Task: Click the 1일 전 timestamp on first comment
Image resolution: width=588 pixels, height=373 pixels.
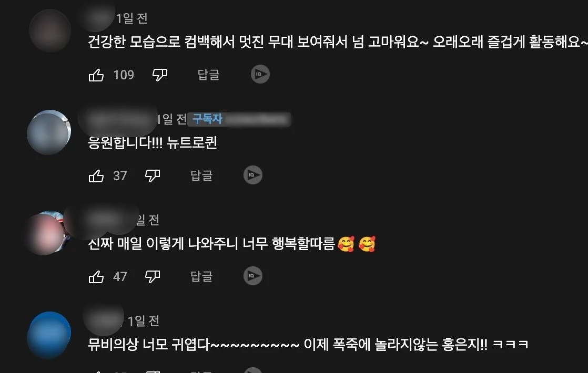Action: click(x=131, y=18)
